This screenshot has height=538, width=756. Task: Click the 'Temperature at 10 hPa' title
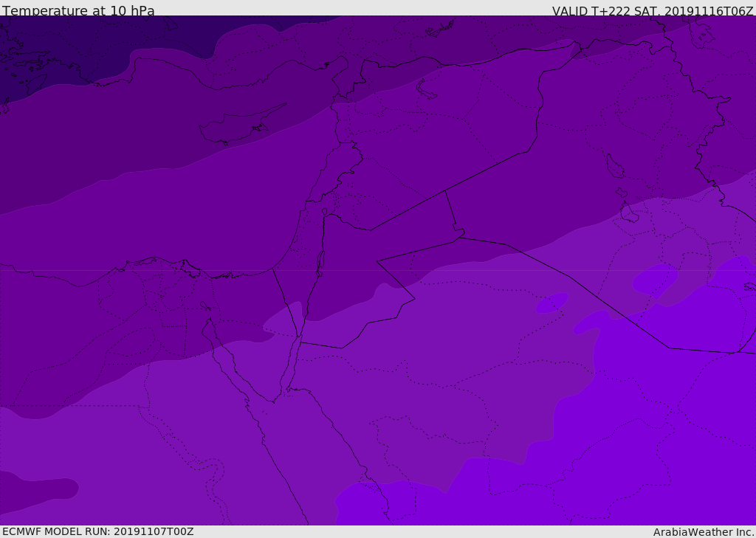(78, 10)
